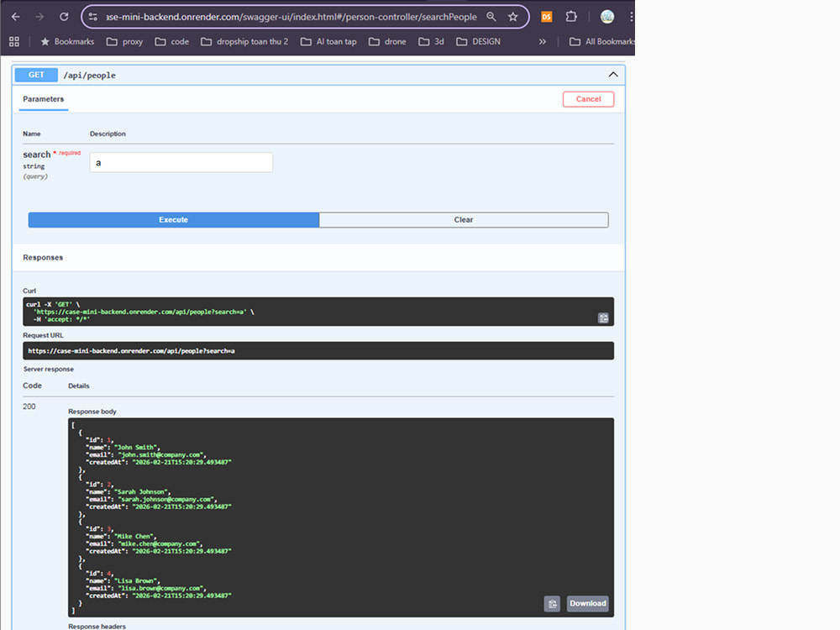
Task: Open the Bookmarks star folder
Action: pyautogui.click(x=67, y=41)
